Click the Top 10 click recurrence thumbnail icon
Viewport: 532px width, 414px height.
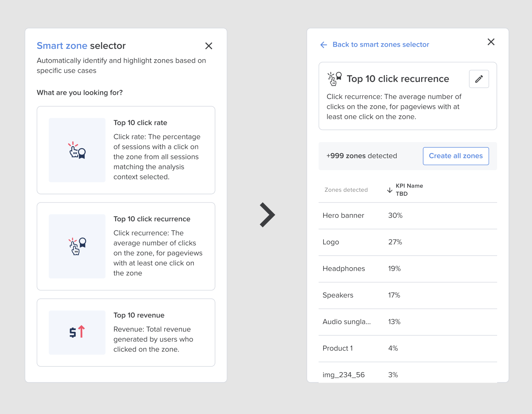tap(77, 246)
